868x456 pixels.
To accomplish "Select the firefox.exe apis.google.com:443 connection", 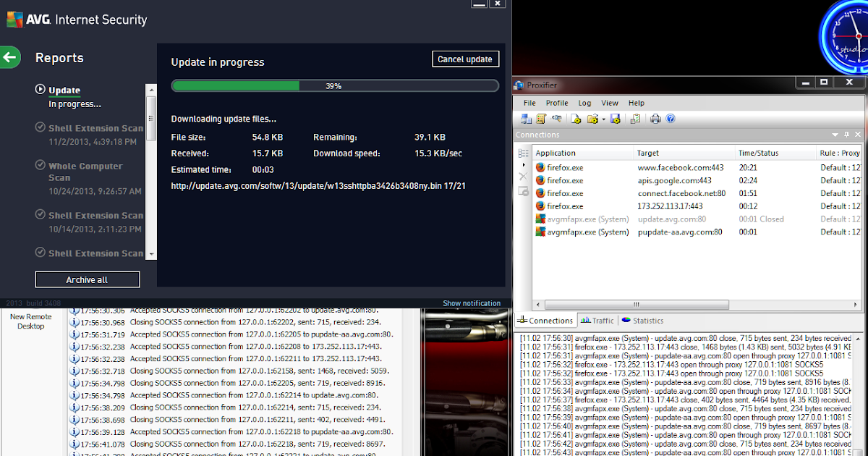I will 697,180.
